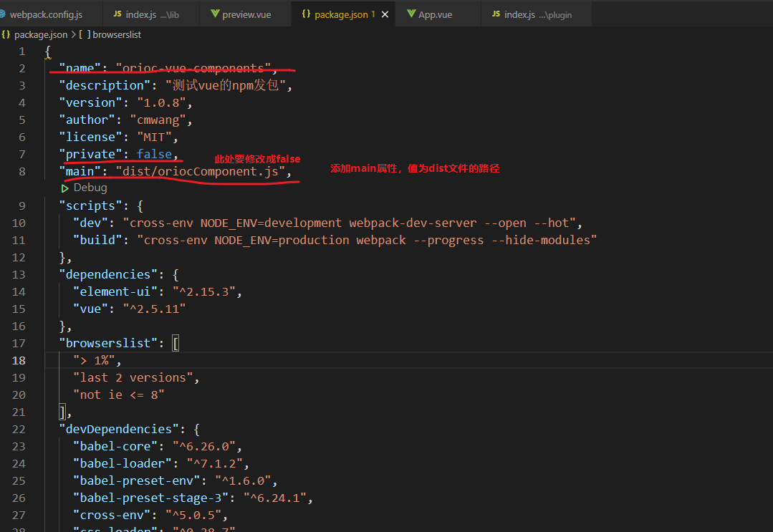Image resolution: width=773 pixels, height=532 pixels.
Task: Click the array bracket icon in the breadcrumb
Action: [85, 34]
